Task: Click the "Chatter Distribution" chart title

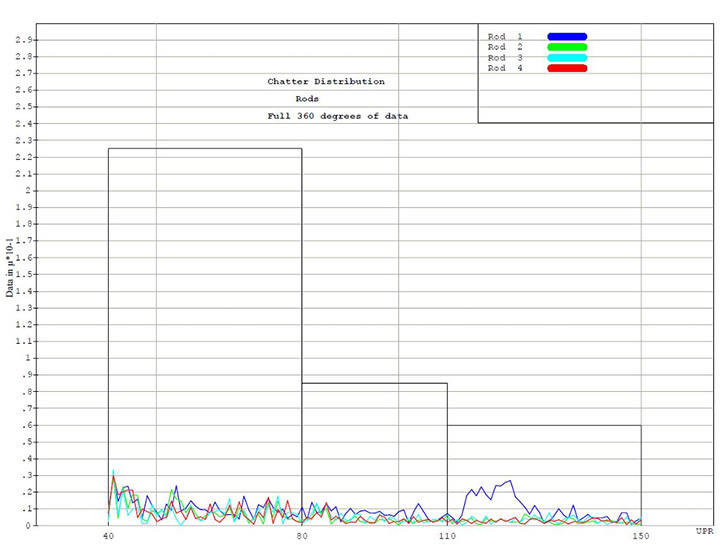Action: point(325,82)
